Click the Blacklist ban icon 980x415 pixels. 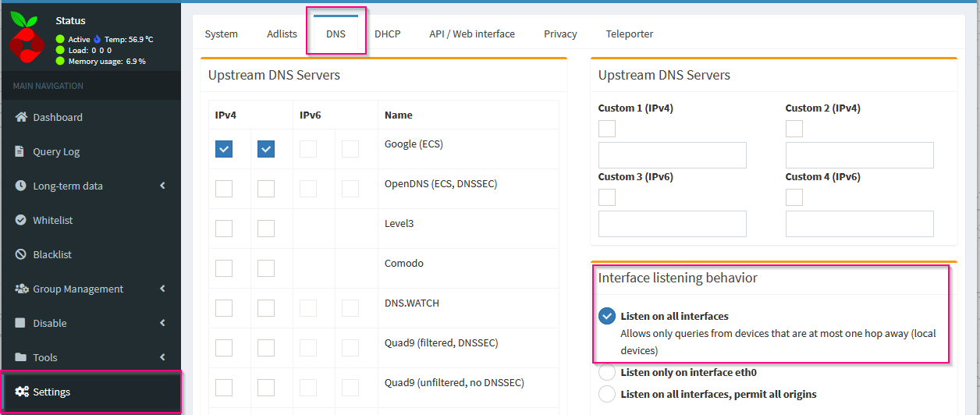pyautogui.click(x=20, y=254)
